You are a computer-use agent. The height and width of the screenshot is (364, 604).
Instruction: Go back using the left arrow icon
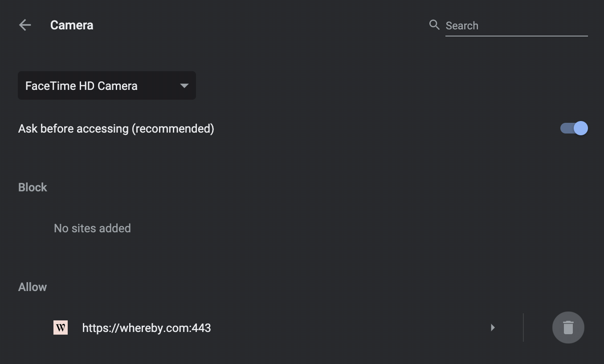pos(25,25)
